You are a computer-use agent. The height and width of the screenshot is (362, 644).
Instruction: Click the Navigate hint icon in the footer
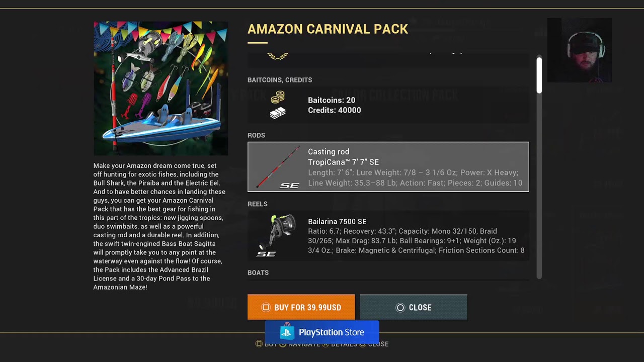[283, 344]
